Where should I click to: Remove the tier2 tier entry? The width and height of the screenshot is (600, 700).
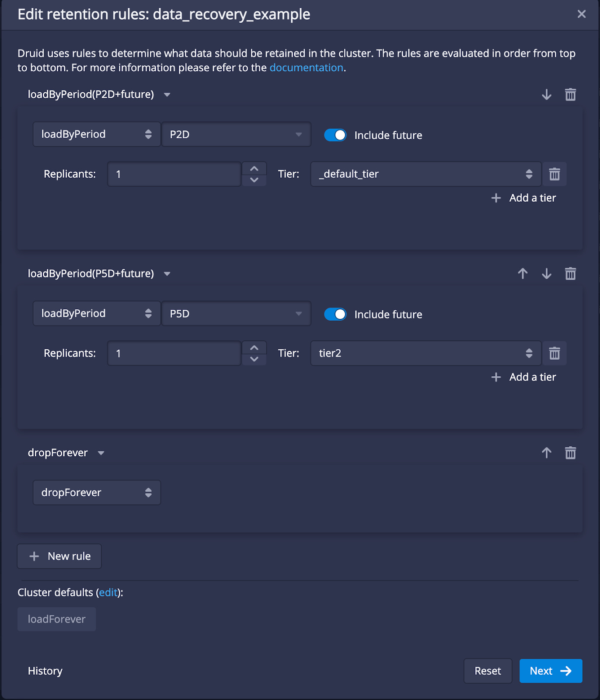tap(555, 353)
